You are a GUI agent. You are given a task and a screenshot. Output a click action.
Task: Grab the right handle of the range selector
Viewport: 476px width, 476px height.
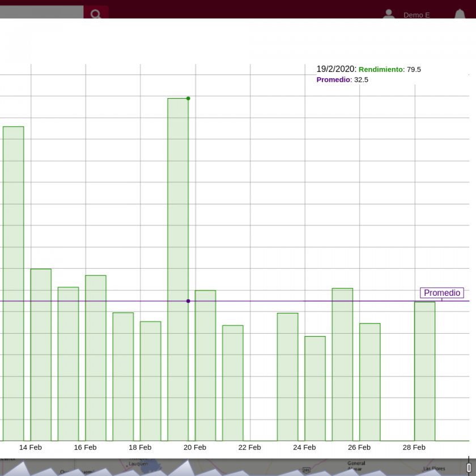[x=469, y=467]
